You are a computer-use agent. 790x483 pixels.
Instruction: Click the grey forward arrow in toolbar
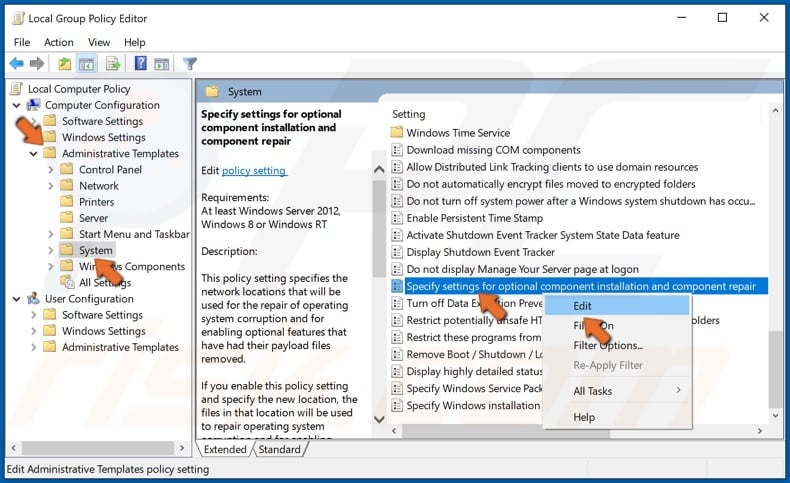point(37,63)
